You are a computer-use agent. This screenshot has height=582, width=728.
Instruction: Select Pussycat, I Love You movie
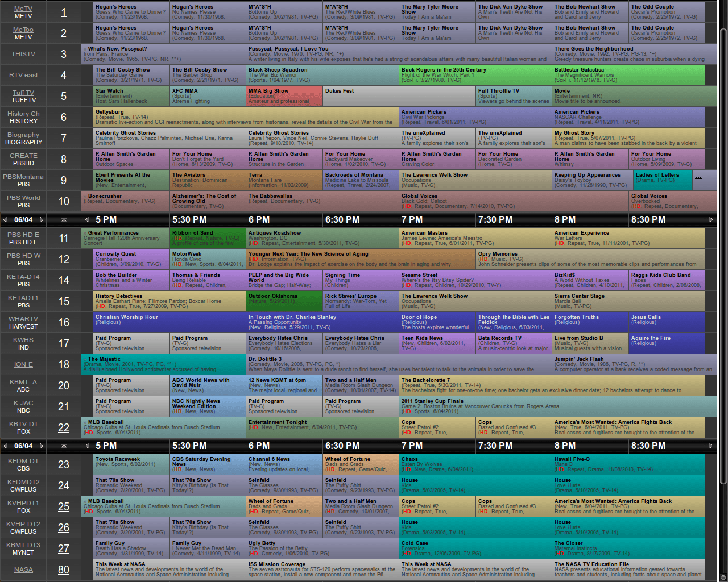pyautogui.click(x=399, y=54)
